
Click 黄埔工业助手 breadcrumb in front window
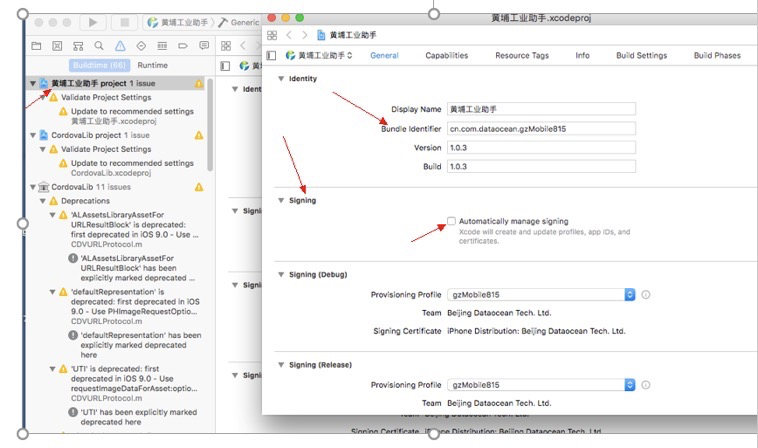pyautogui.click(x=353, y=35)
